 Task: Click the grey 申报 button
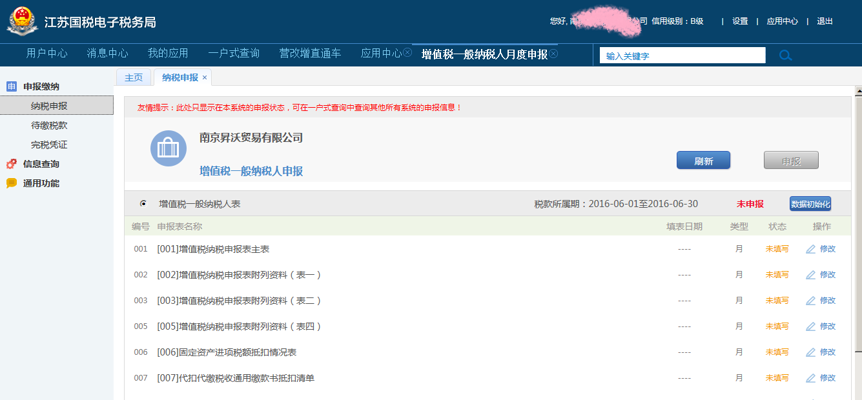click(x=791, y=160)
